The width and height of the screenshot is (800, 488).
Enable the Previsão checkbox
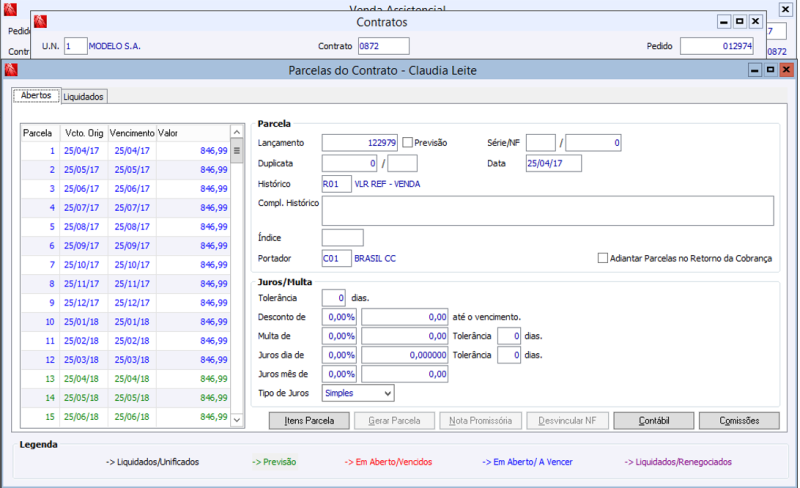coord(407,143)
